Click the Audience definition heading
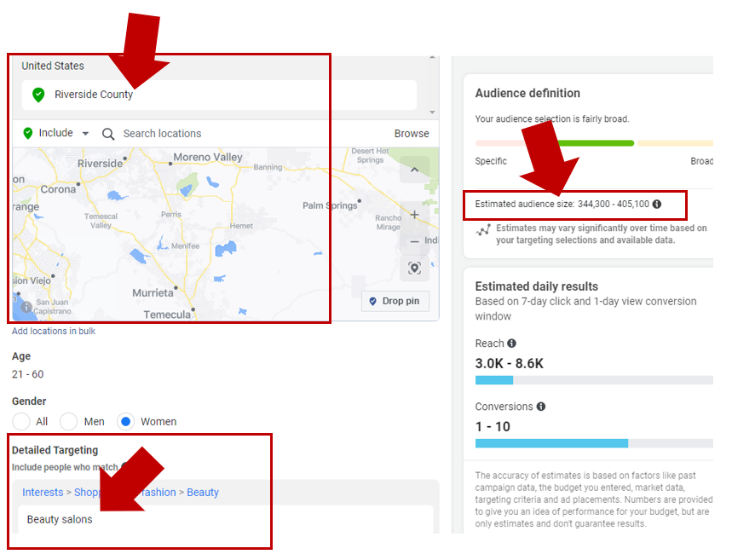The width and height of the screenshot is (732, 560). [x=527, y=94]
